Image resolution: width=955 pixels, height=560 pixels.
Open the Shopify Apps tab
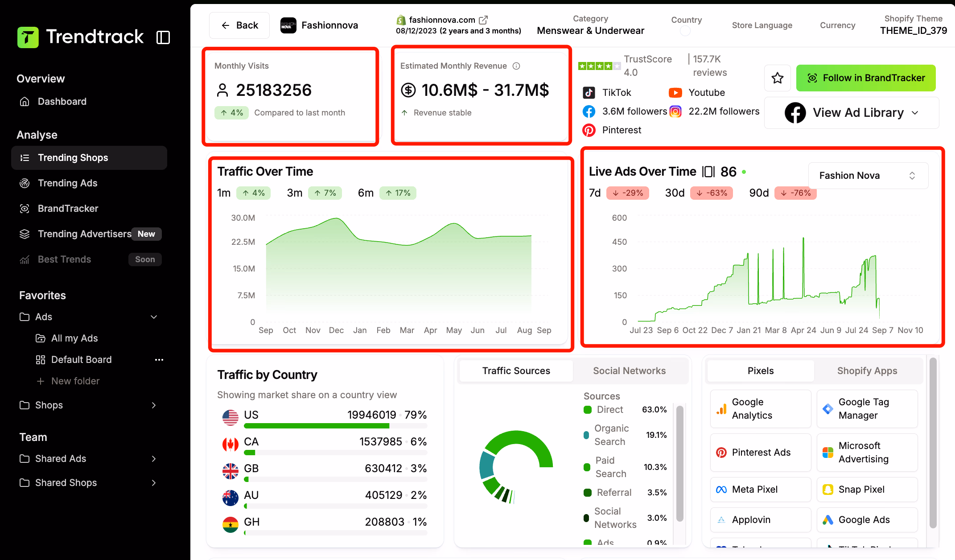coord(867,371)
